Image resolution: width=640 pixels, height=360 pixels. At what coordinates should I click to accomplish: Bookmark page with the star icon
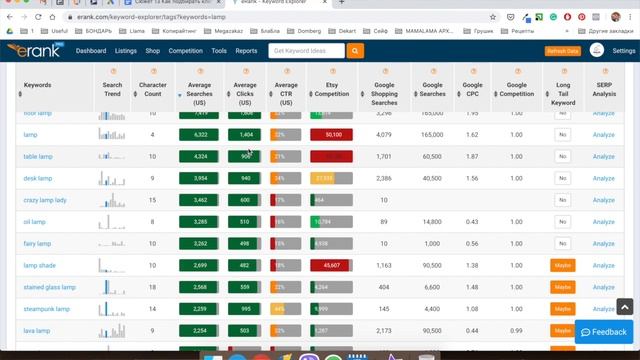pos(493,17)
